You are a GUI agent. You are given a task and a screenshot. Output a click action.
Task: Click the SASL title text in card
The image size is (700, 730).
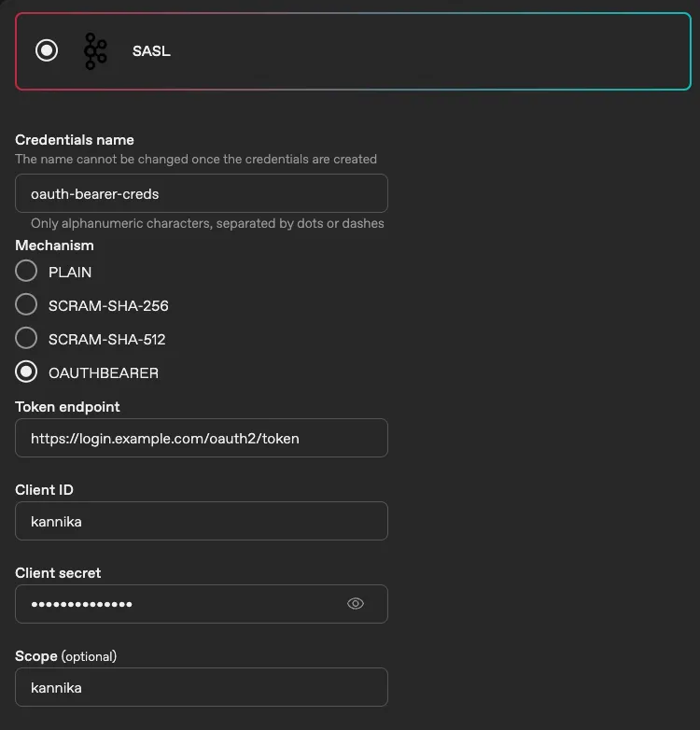[x=151, y=51]
